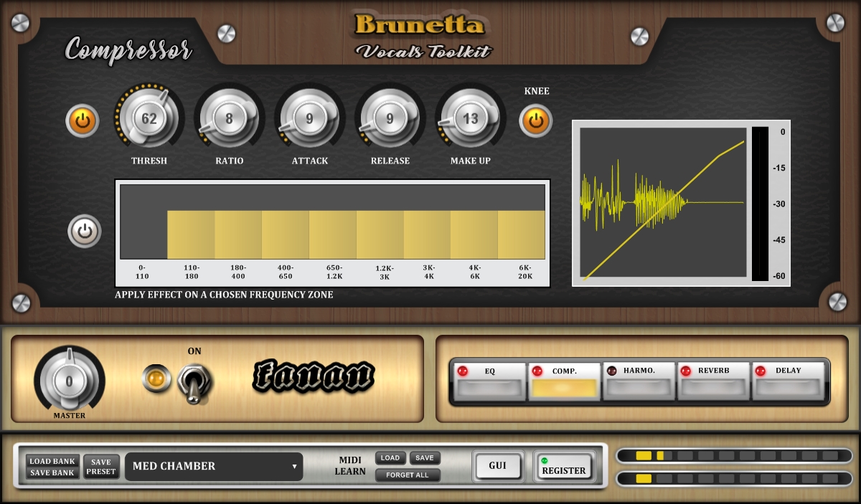
Task: Open the MED CHAMBER preset dropdown
Action: click(214, 466)
